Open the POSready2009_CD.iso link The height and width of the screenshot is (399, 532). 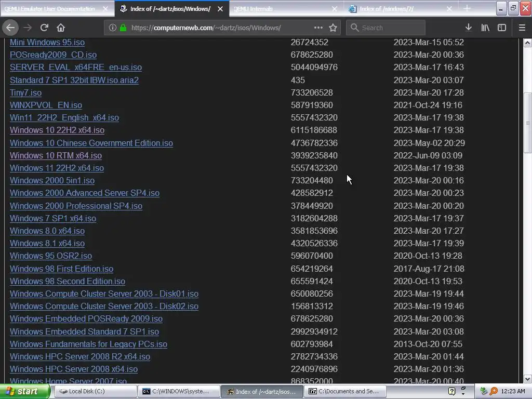[54, 55]
